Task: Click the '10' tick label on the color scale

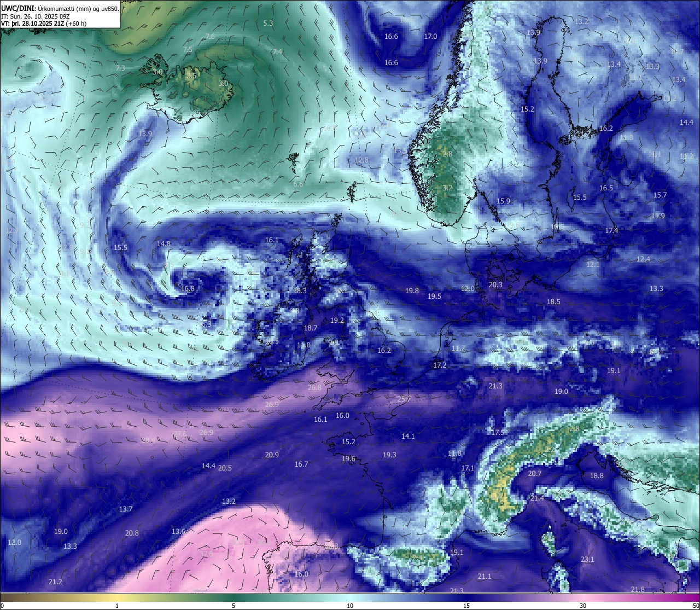Action: [x=350, y=606]
